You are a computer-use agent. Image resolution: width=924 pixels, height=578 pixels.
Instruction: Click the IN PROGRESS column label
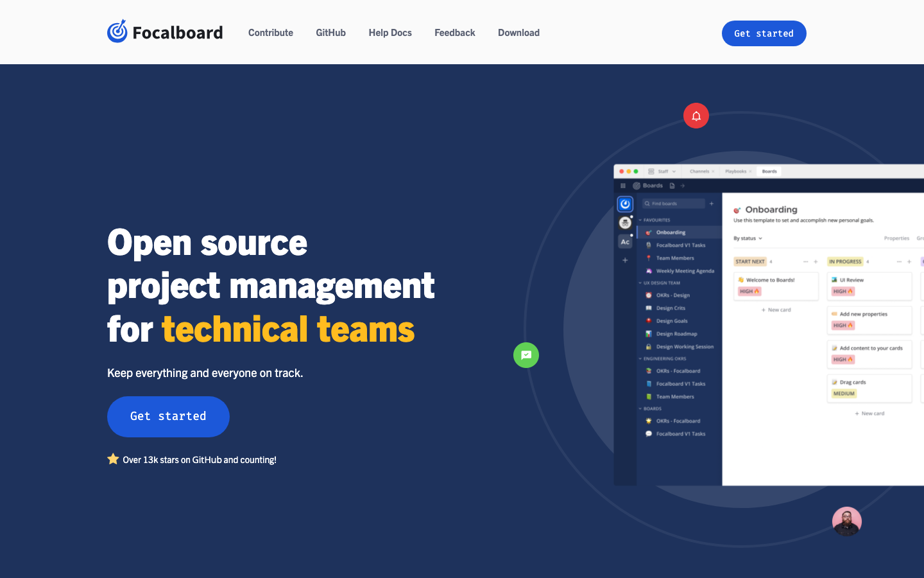(845, 261)
